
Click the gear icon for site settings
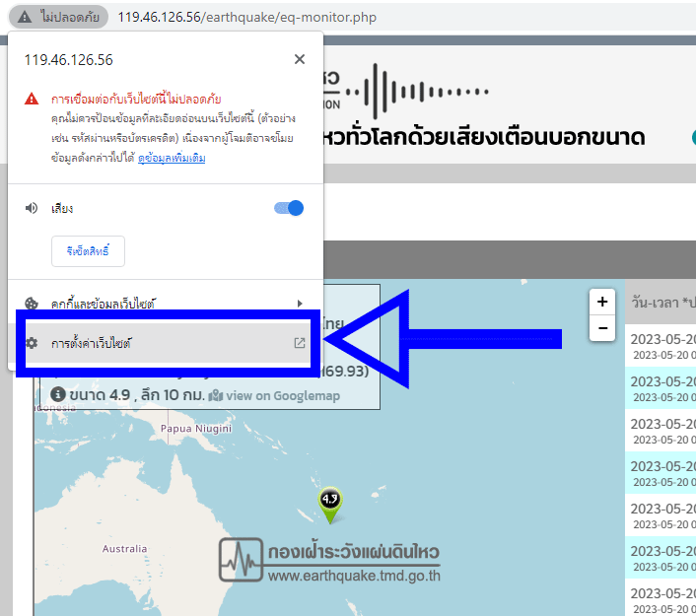tap(32, 343)
